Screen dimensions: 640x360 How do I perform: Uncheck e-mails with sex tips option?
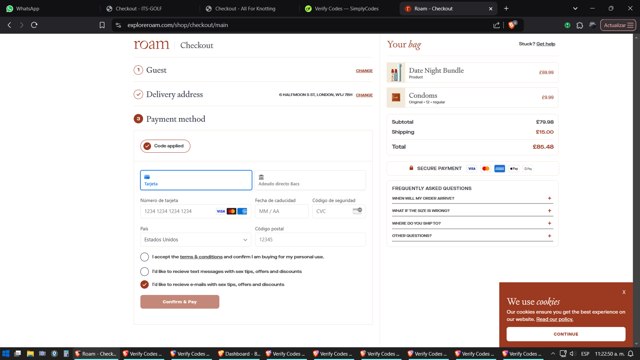[x=144, y=284]
